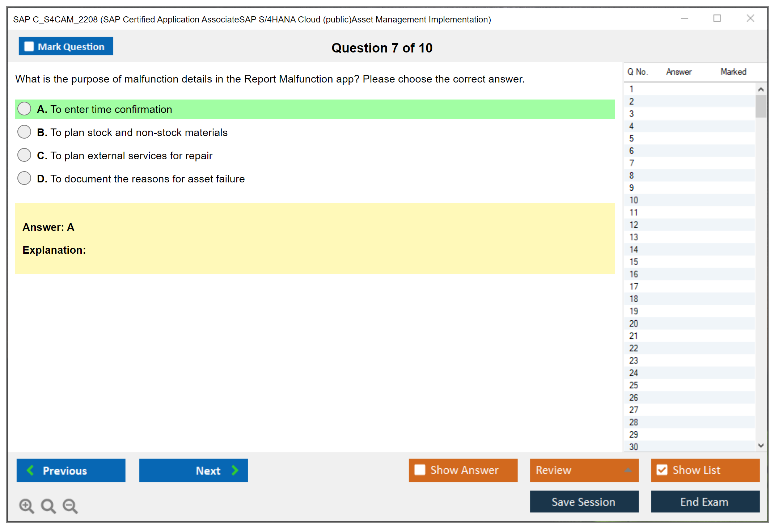Uncheck the Show List checkbox
This screenshot has height=532, width=778.
click(662, 470)
